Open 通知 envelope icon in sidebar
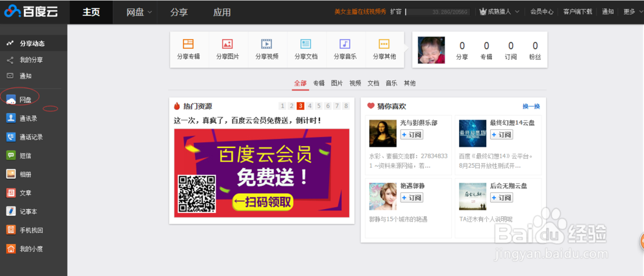 10,76
